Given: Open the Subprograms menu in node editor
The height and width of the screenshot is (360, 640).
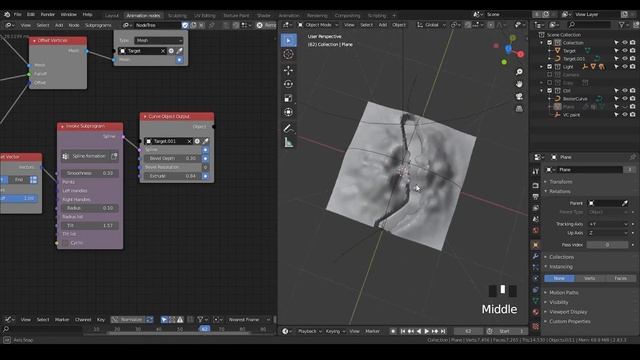Looking at the screenshot, I should (98, 25).
